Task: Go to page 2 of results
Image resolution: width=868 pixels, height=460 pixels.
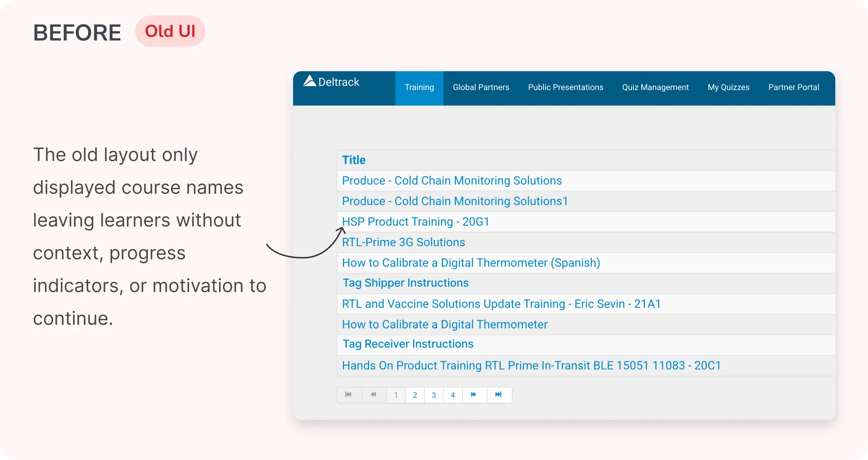Action: (415, 395)
